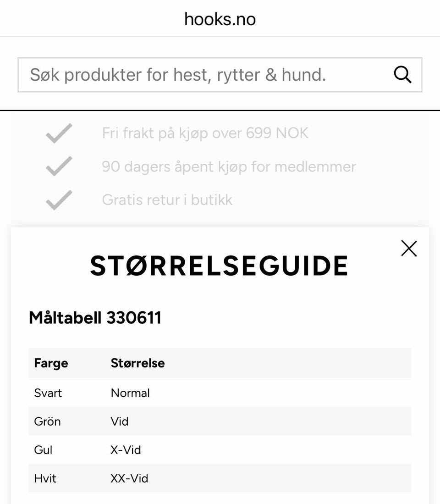The image size is (440, 504).
Task: Click the Farge column header
Action: click(x=51, y=363)
